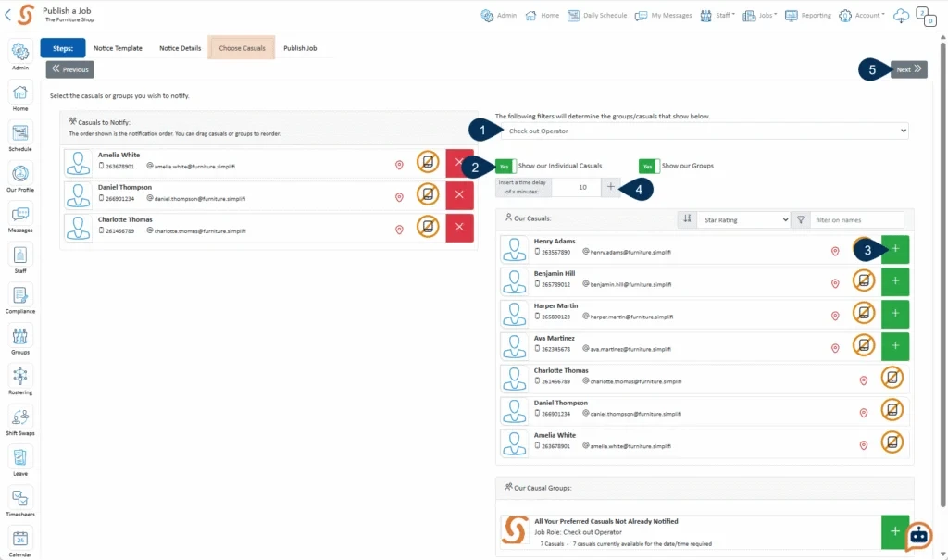Switch to the Notice Details step
This screenshot has height=560, width=948.
pyautogui.click(x=181, y=48)
